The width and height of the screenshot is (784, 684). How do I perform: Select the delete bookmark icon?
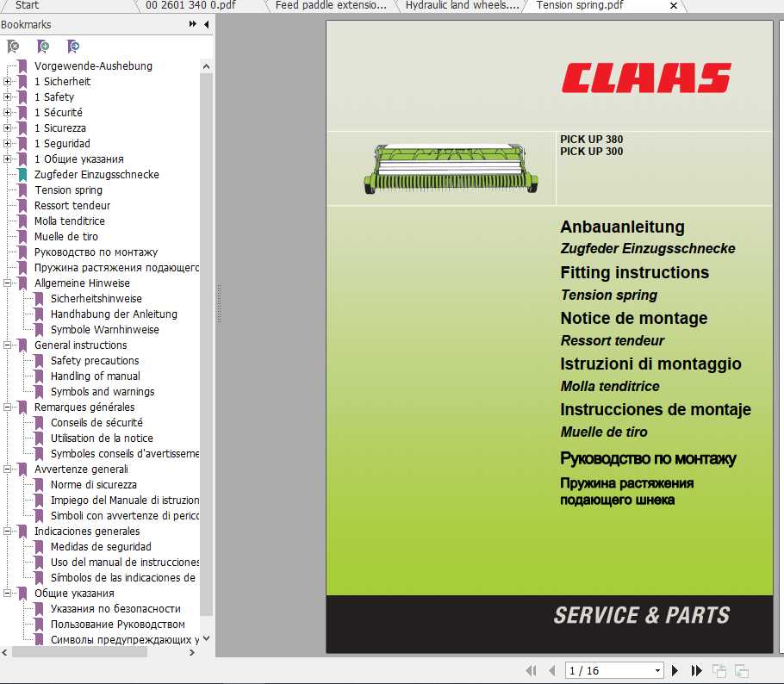14,46
